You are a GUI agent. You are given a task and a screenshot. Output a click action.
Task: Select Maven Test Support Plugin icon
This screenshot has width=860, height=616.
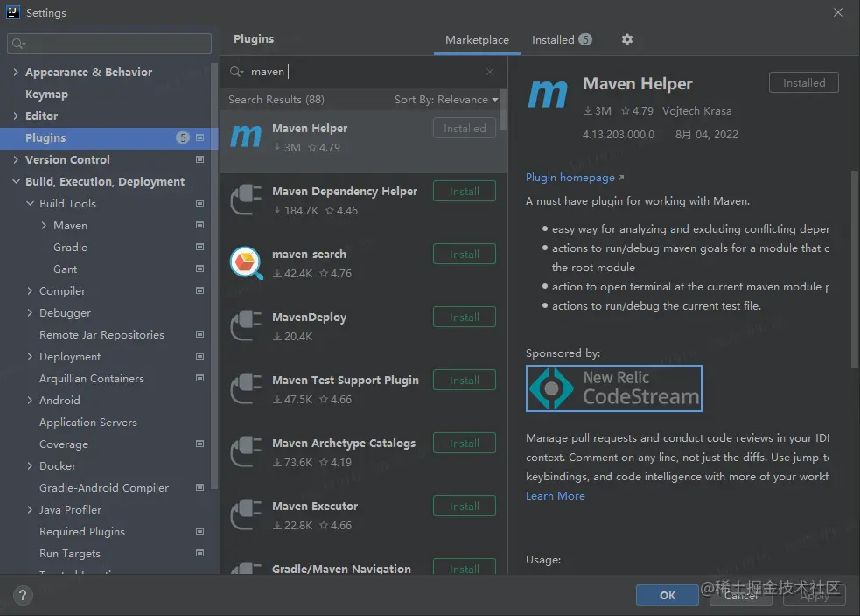tap(246, 388)
